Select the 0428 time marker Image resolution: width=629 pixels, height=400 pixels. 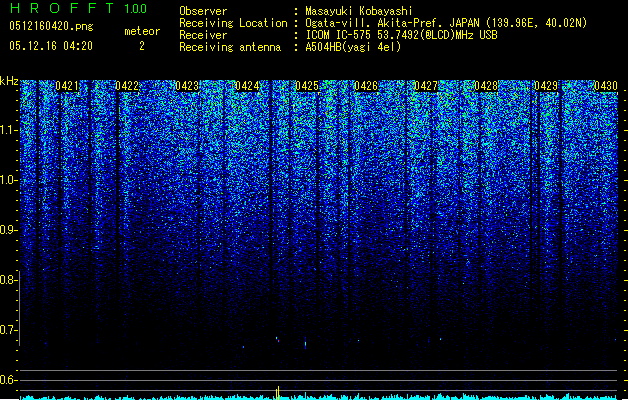click(x=486, y=86)
